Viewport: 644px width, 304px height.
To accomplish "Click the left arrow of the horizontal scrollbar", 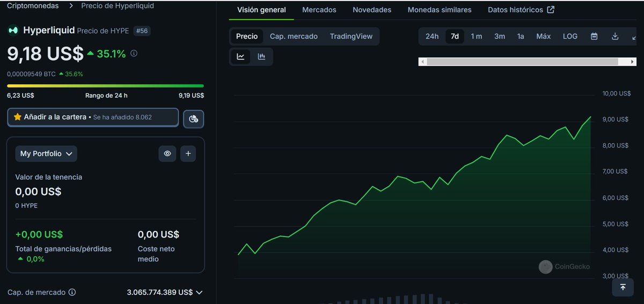I will pyautogui.click(x=422, y=62).
